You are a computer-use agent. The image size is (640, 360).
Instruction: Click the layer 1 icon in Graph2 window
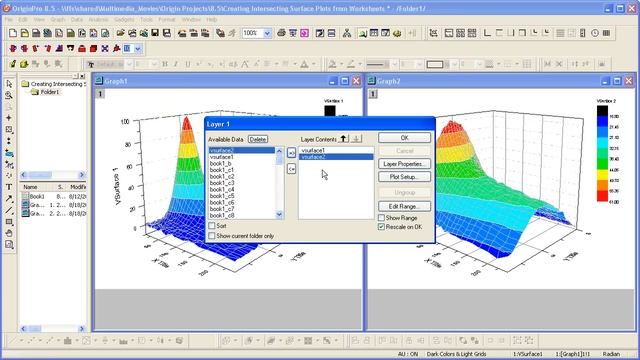373,94
